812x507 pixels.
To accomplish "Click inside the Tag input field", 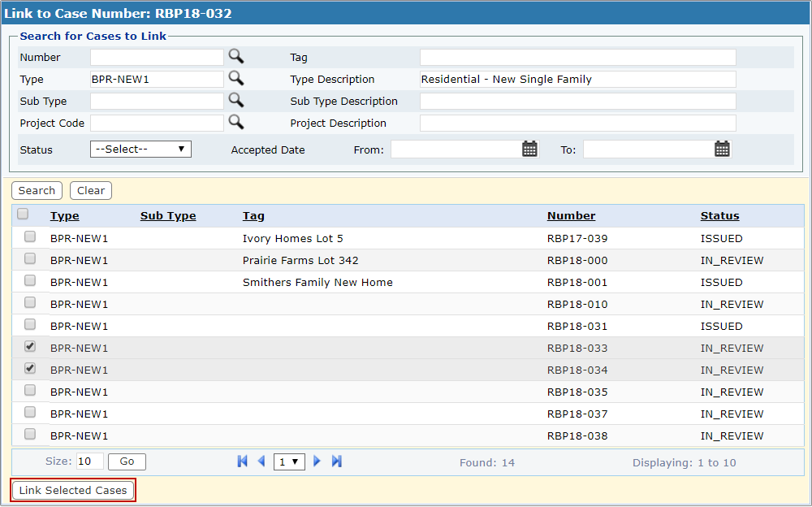I will (577, 57).
